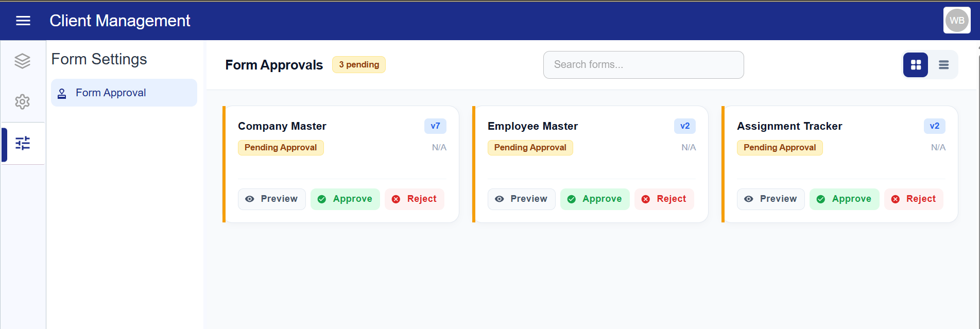The height and width of the screenshot is (329, 980).
Task: Preview the Employee Master form
Action: 522,199
